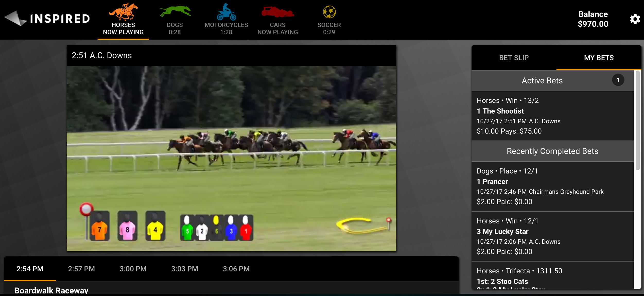Click the Inspired logo

click(47, 19)
